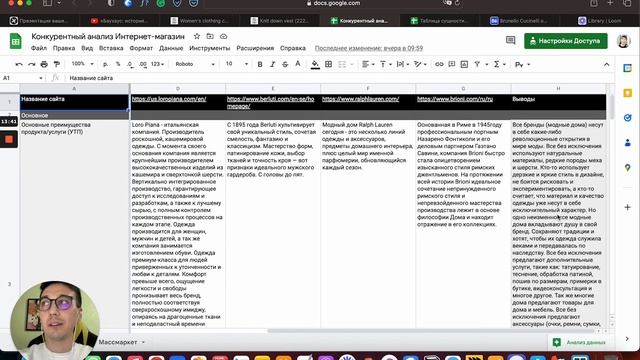Toggle Strikethrough text formatting
Image resolution: width=640 pixels, height=360 pixels.
click(x=285, y=64)
